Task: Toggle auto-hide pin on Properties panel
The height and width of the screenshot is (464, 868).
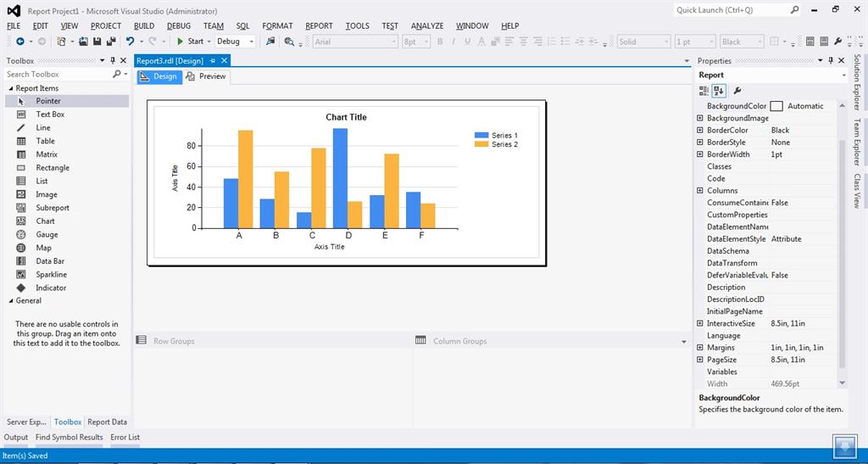Action: pyautogui.click(x=831, y=60)
